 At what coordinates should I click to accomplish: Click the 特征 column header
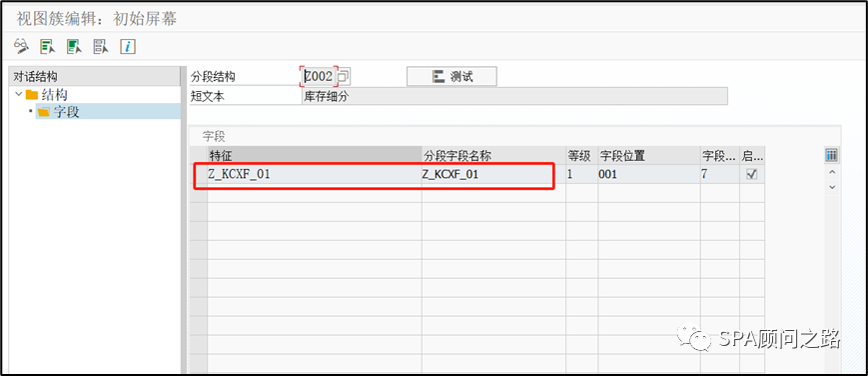(315, 155)
